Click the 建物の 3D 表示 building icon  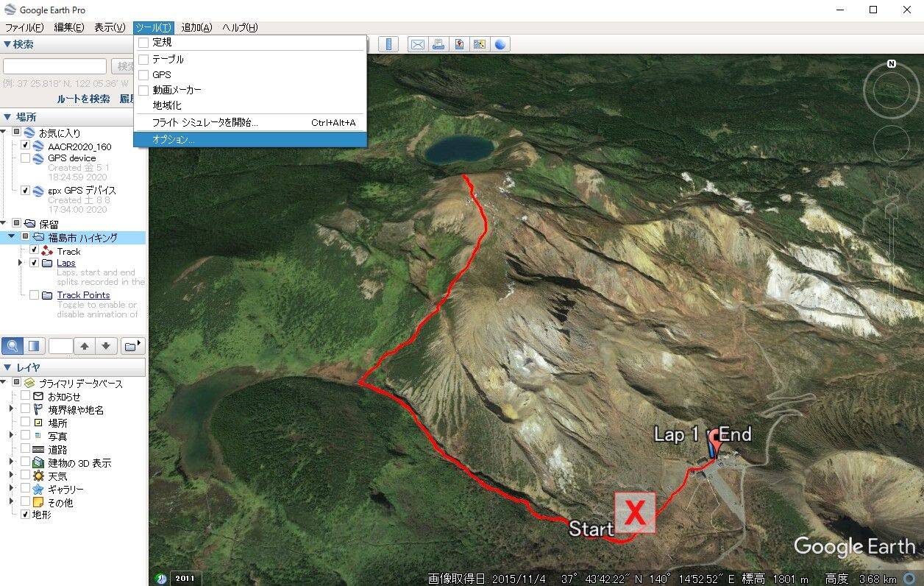38,463
